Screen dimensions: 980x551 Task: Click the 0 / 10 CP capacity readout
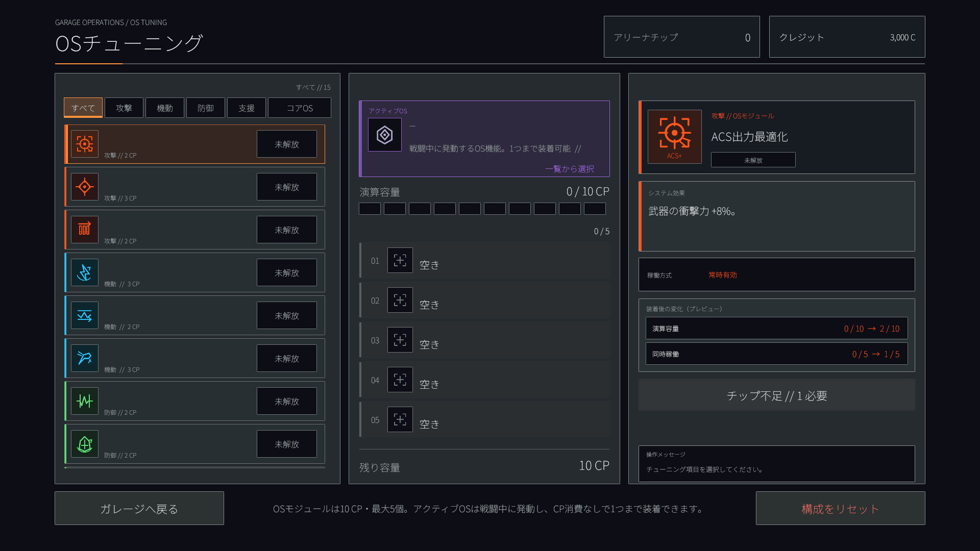point(588,191)
